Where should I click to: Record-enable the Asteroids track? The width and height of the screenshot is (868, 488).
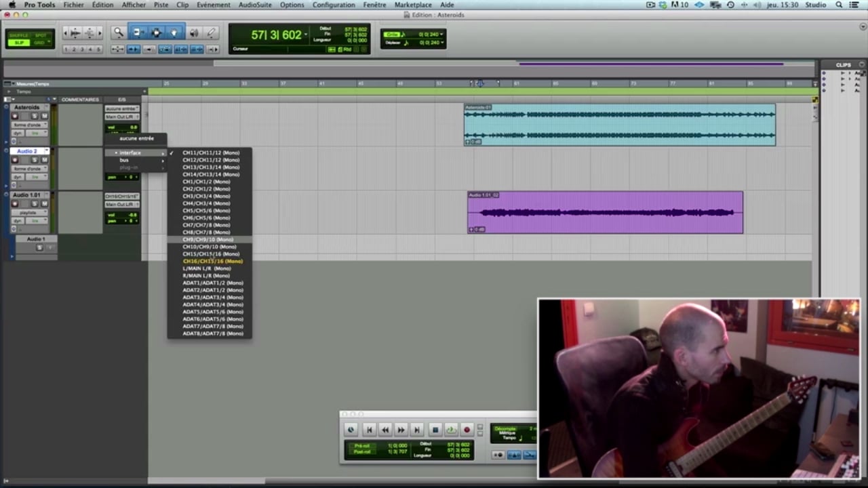coord(15,116)
